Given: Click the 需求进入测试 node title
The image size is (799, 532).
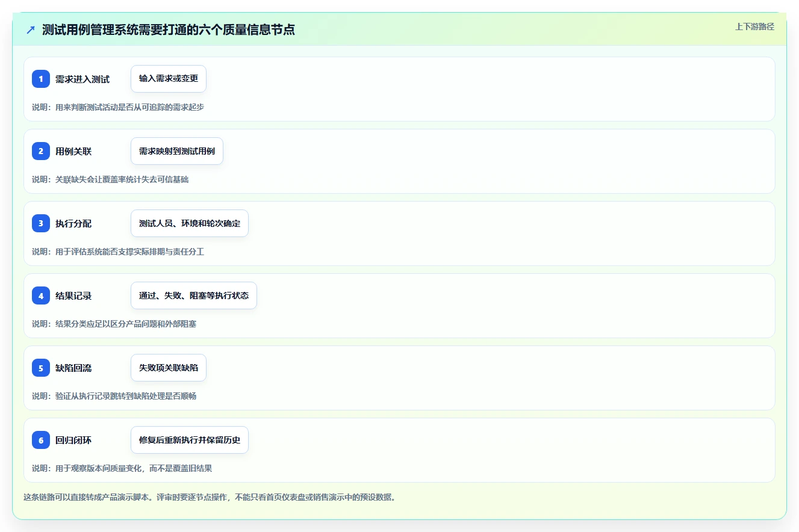Looking at the screenshot, I should coord(82,79).
